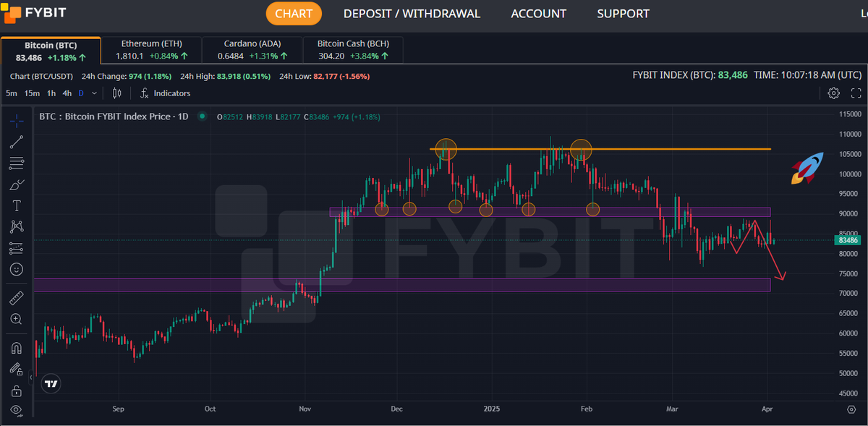Activate the zoom in tool
This screenshot has height=426, width=868.
17,319
